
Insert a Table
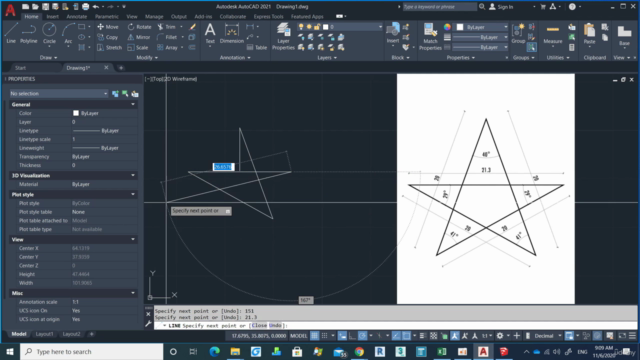point(257,47)
